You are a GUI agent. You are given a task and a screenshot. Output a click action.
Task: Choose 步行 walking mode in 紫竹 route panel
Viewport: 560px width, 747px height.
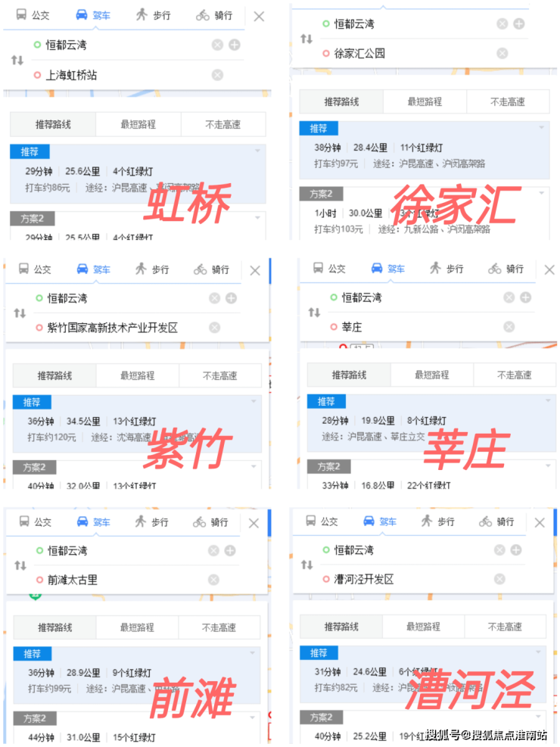pyautogui.click(x=152, y=269)
